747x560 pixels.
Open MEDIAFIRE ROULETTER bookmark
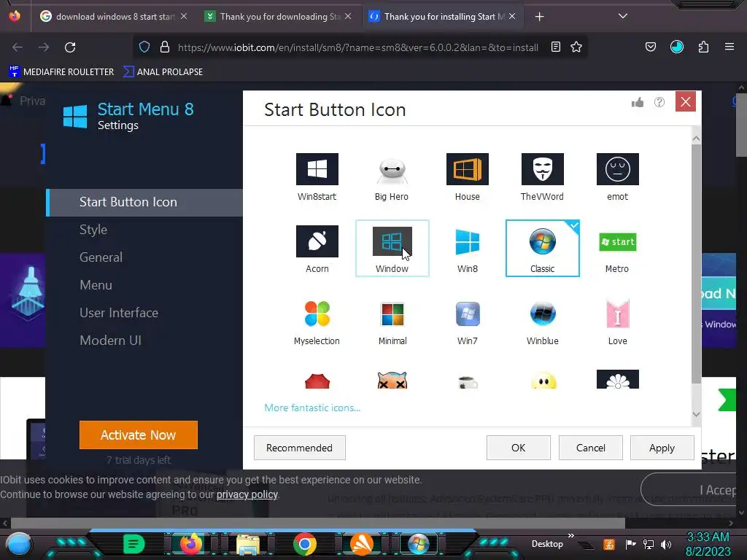(x=61, y=72)
